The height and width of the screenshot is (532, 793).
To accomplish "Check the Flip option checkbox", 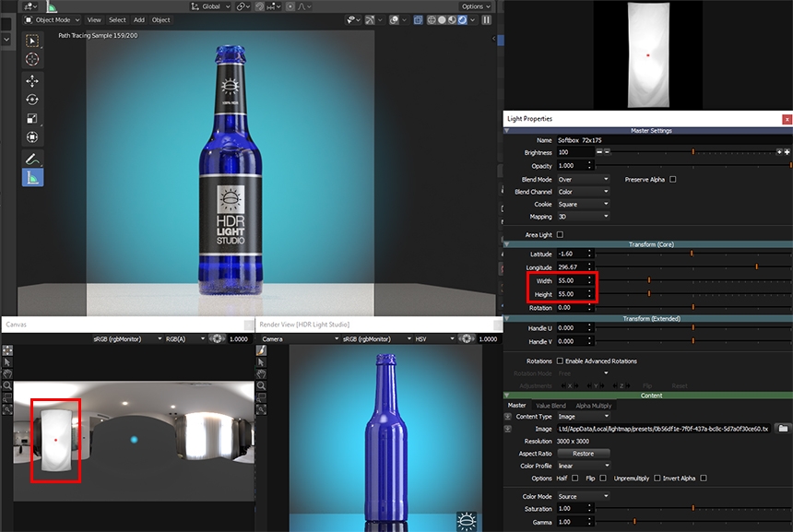I will [602, 478].
